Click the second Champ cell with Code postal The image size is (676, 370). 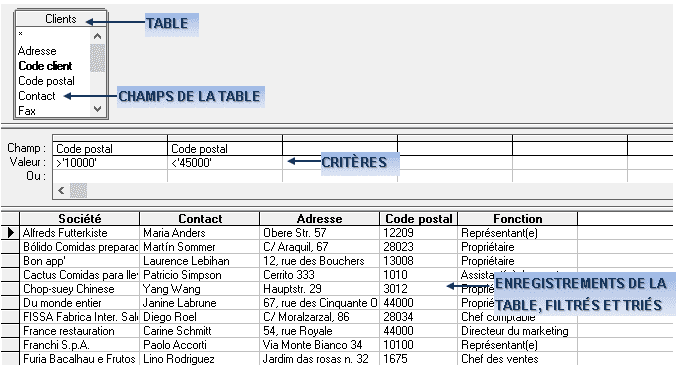(x=225, y=149)
